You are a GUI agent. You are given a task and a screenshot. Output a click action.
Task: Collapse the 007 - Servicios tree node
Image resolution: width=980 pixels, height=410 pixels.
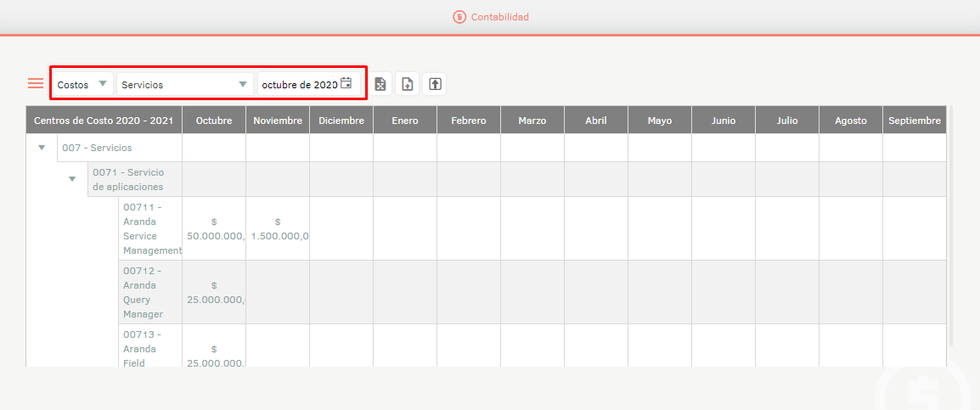(42, 148)
